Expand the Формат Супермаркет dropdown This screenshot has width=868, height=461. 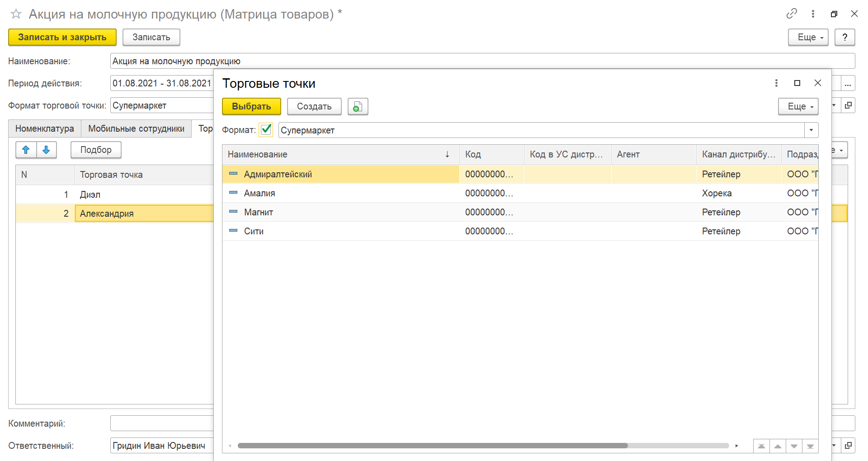click(811, 130)
